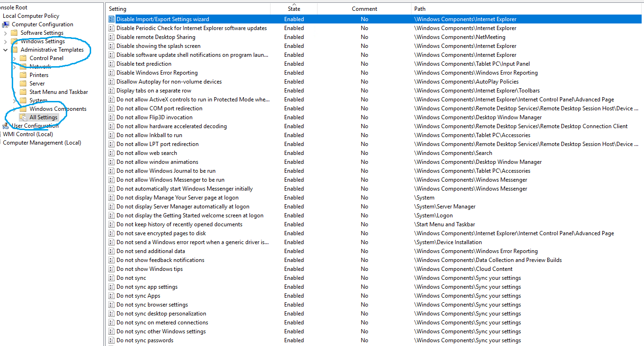Select 'Do not sync on metered connections' setting
The width and height of the screenshot is (644, 346).
click(x=162, y=323)
